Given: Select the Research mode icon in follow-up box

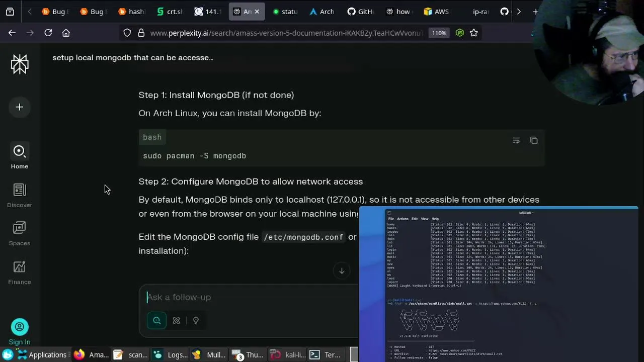Looking at the screenshot, I should click(x=177, y=320).
